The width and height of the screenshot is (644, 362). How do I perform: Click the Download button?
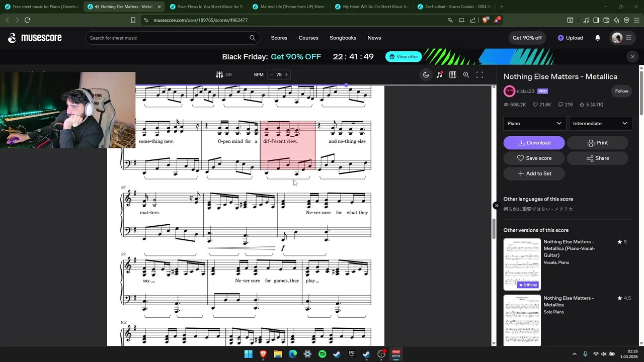[x=534, y=143]
